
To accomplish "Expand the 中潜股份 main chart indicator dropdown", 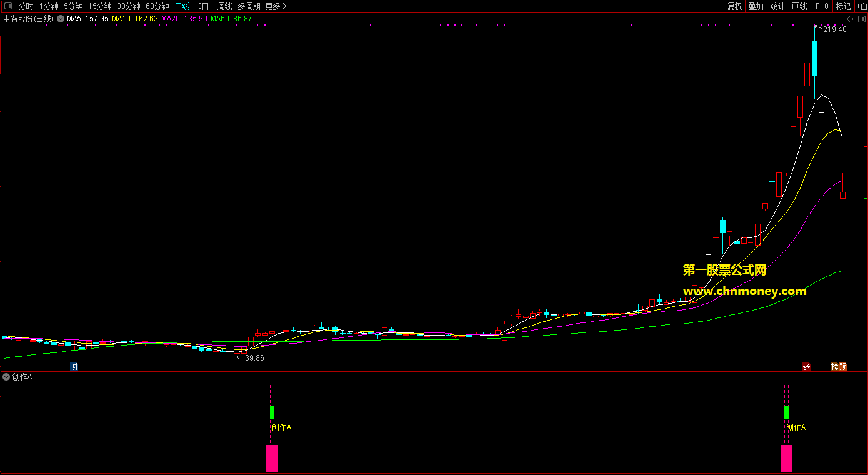I will click(61, 19).
